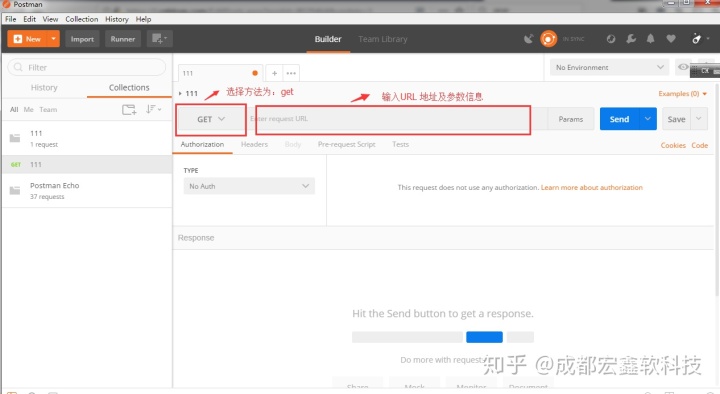Switch to the Pre-request Script tab
Screen dimensions: 720x394
[347, 144]
